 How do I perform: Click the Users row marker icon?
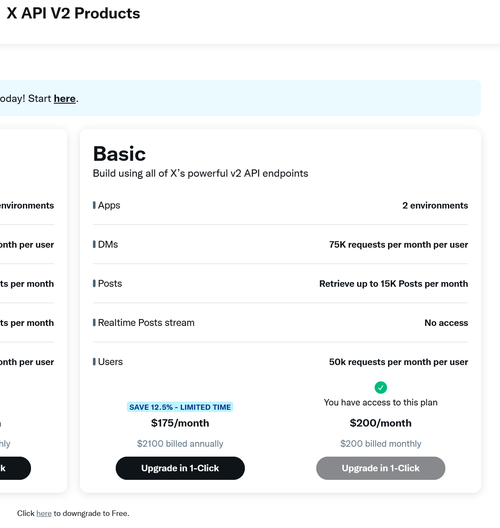(94, 361)
